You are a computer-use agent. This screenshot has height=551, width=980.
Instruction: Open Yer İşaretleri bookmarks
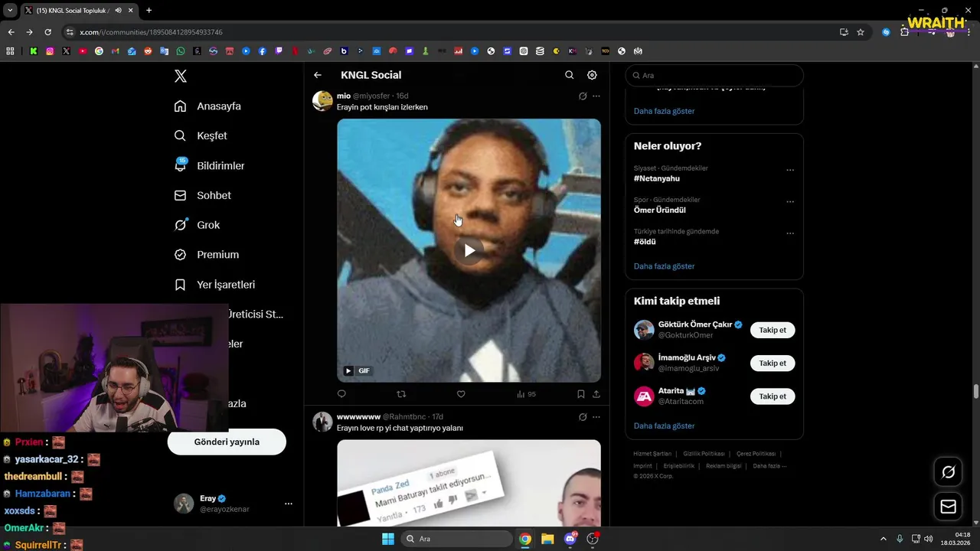[x=214, y=285]
